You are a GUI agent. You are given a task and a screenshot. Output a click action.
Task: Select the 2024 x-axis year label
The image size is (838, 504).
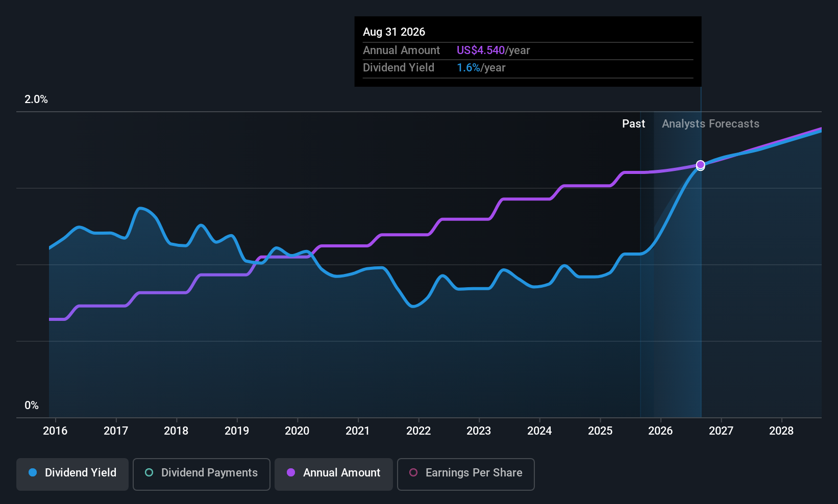click(x=539, y=431)
